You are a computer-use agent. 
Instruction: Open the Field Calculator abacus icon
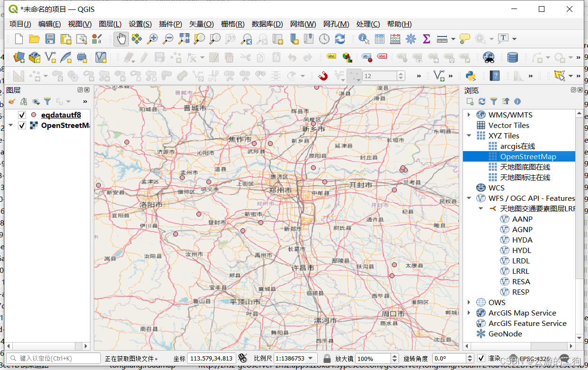[395, 39]
